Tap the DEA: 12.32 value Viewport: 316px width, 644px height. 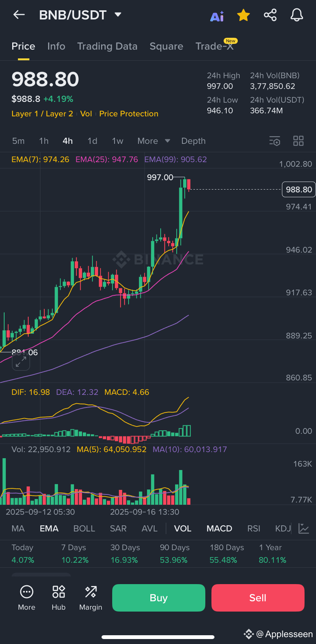pyautogui.click(x=77, y=392)
